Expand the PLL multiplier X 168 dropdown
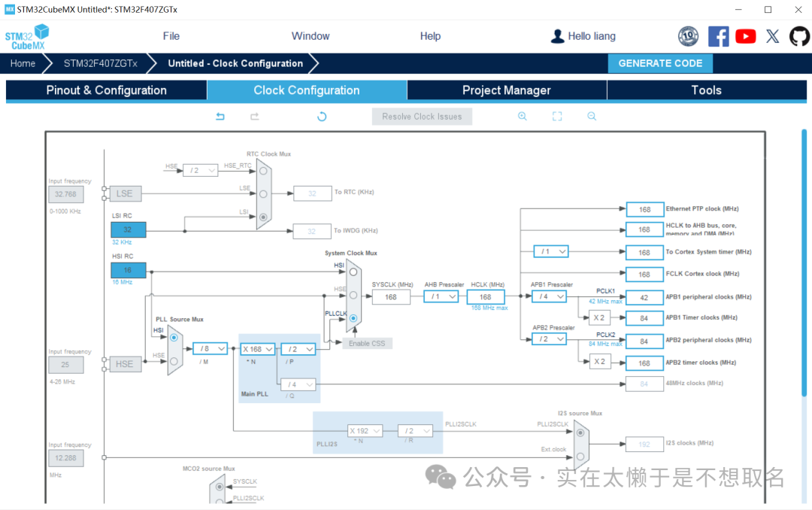 (258, 349)
